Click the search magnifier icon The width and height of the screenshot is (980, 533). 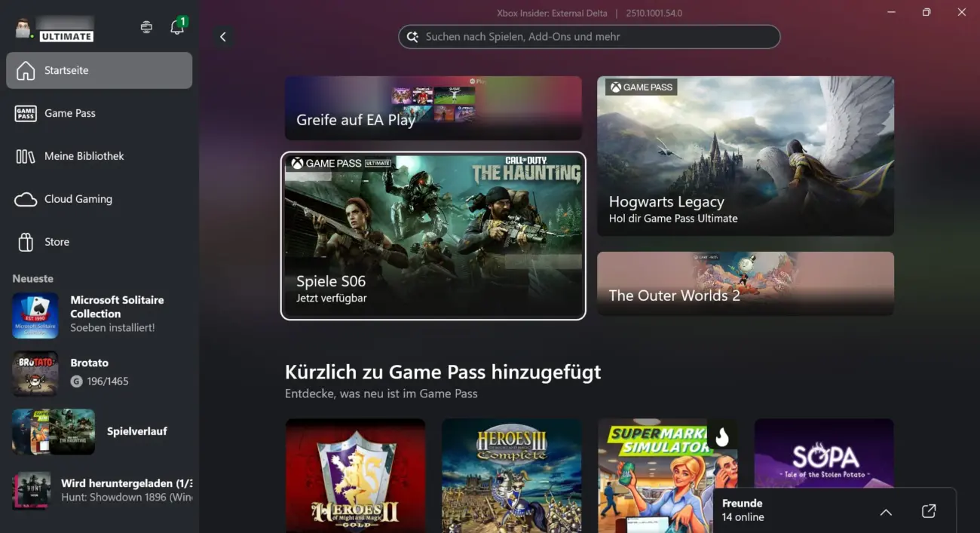tap(412, 37)
